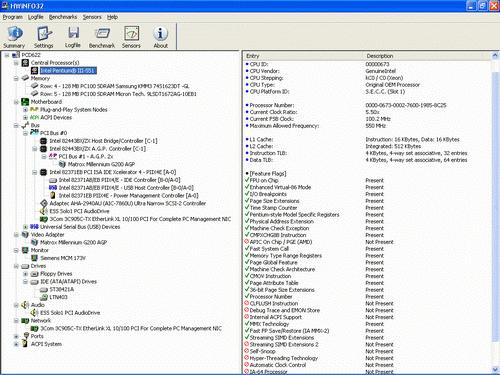
Task: Open the Summary toolbar icon
Action: [x=14, y=33]
